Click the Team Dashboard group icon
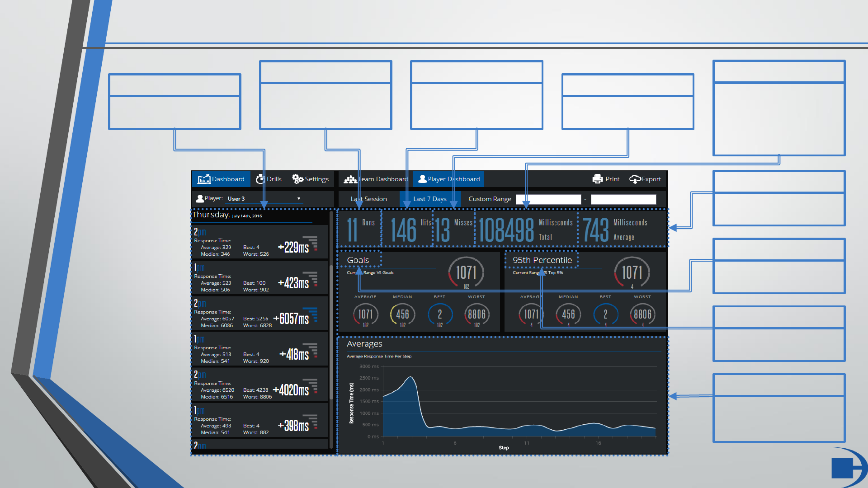 tap(350, 179)
